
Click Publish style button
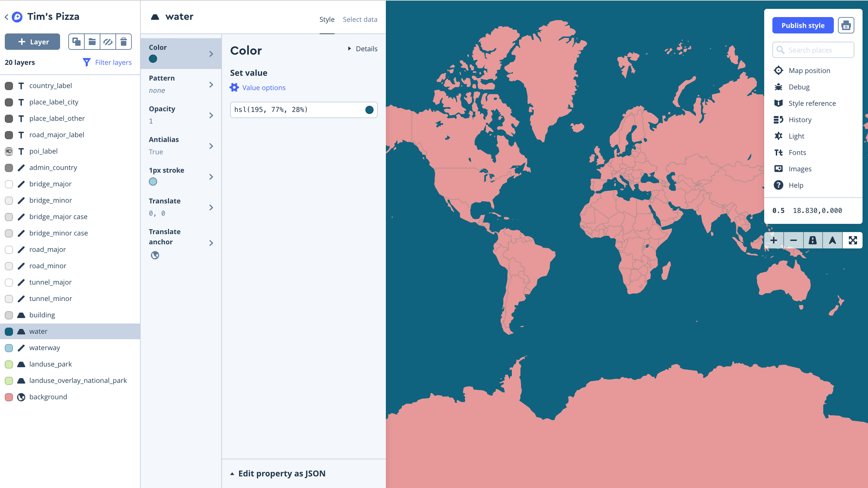803,25
